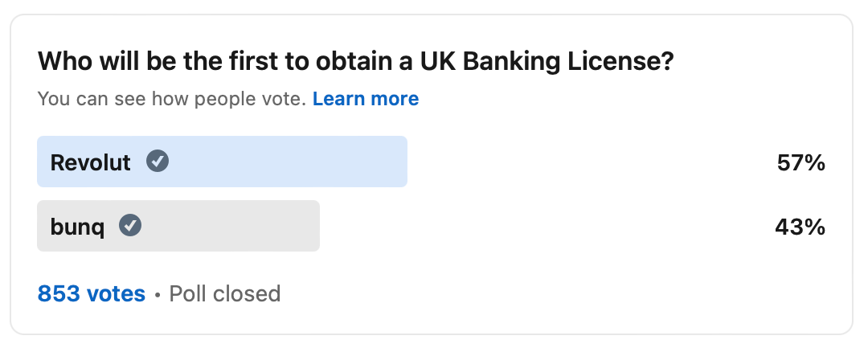This screenshot has width=868, height=344.
Task: Select the Revolut poll option label
Action: pos(90,163)
